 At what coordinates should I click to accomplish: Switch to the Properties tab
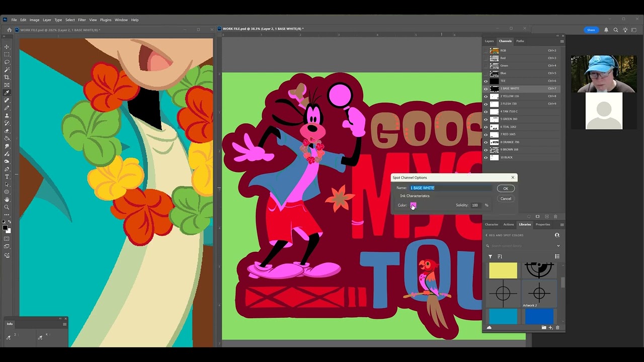point(543,224)
